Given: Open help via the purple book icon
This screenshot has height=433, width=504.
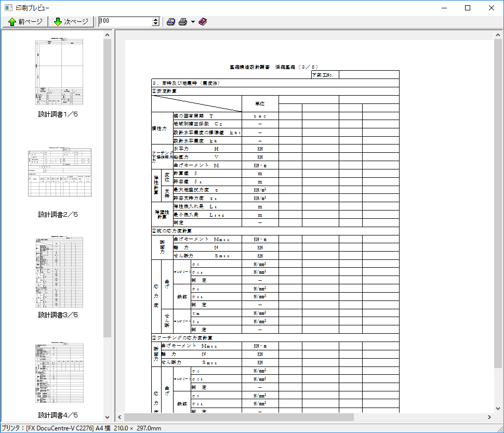Looking at the screenshot, I should point(203,21).
